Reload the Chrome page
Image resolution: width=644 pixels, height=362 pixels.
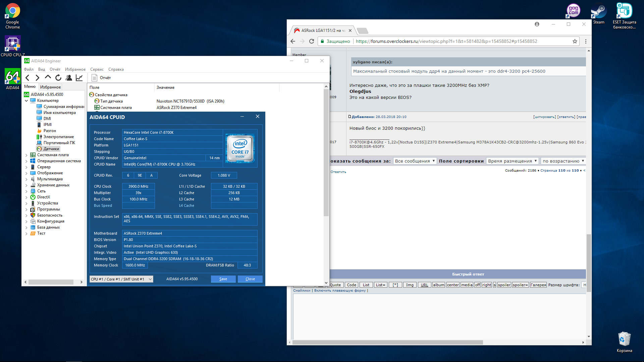(x=312, y=41)
